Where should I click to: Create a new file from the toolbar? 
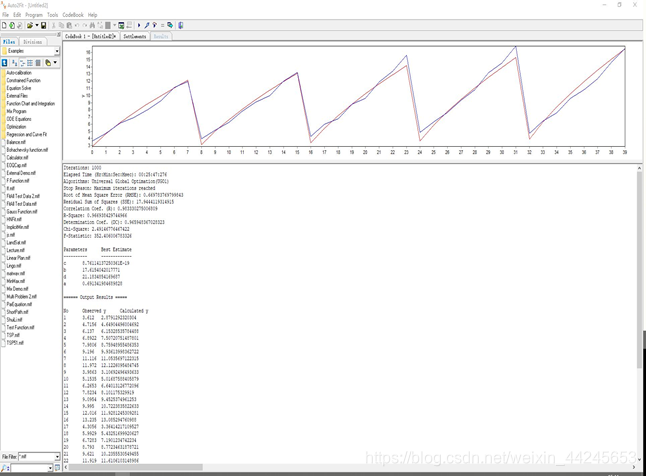[x=4, y=25]
